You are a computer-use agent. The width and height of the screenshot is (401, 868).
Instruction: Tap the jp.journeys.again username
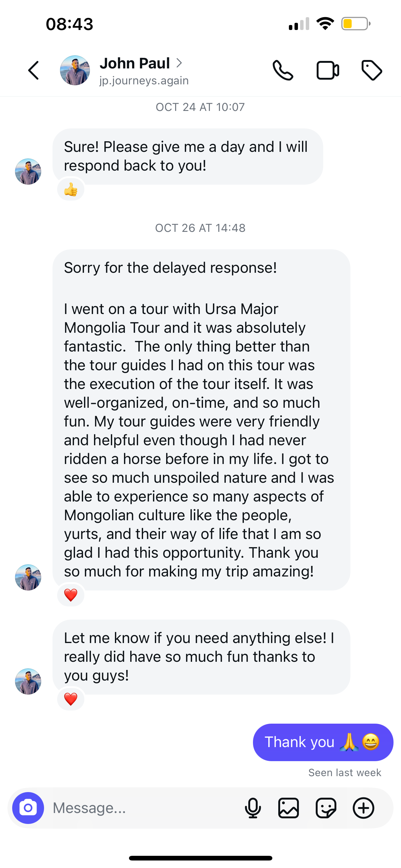[144, 81]
